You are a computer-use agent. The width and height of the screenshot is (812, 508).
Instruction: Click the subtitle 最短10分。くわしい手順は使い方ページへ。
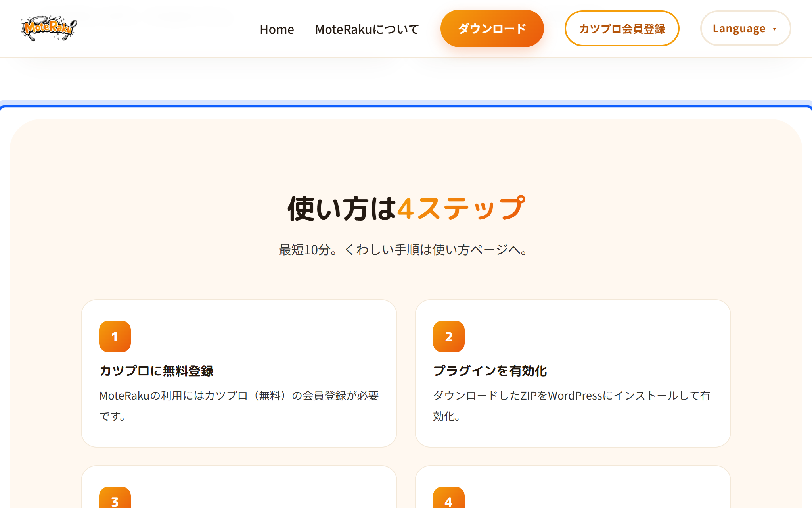point(404,250)
